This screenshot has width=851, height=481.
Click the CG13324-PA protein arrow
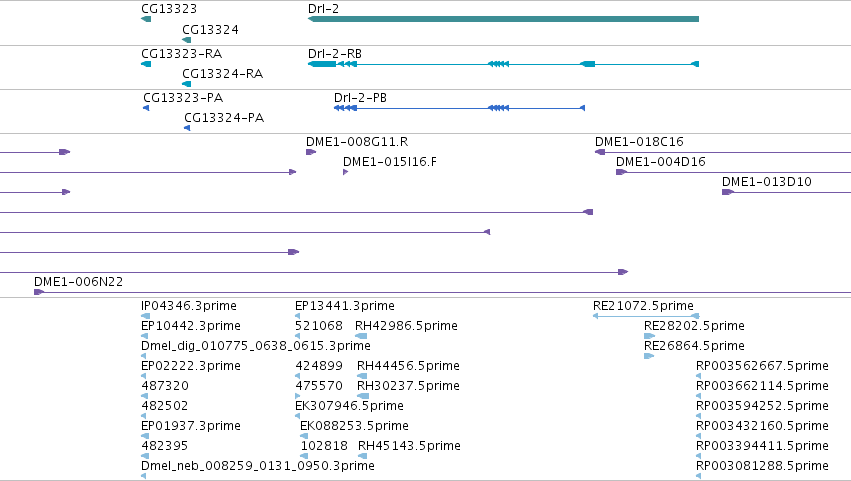pos(187,128)
